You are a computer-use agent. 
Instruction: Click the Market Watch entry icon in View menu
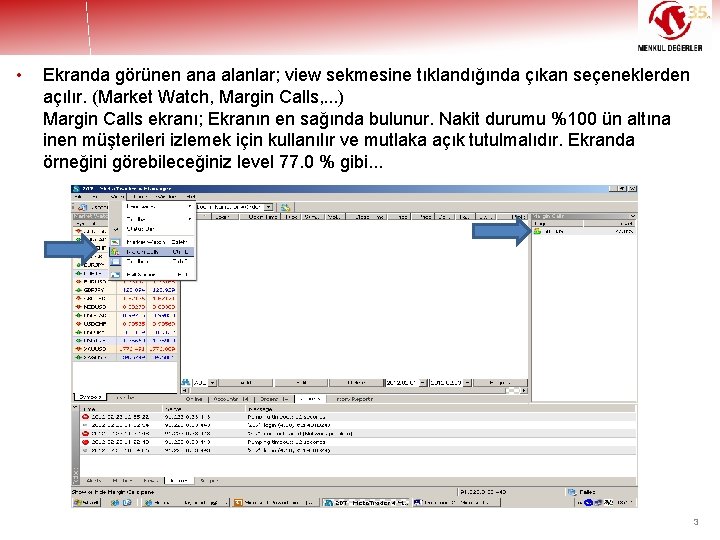[115, 242]
